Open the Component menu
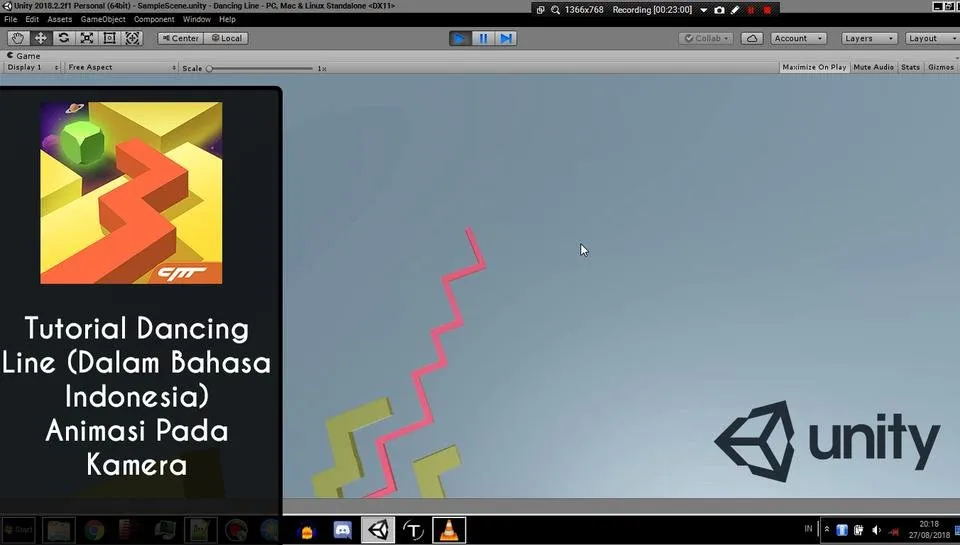The image size is (960, 545). click(154, 19)
